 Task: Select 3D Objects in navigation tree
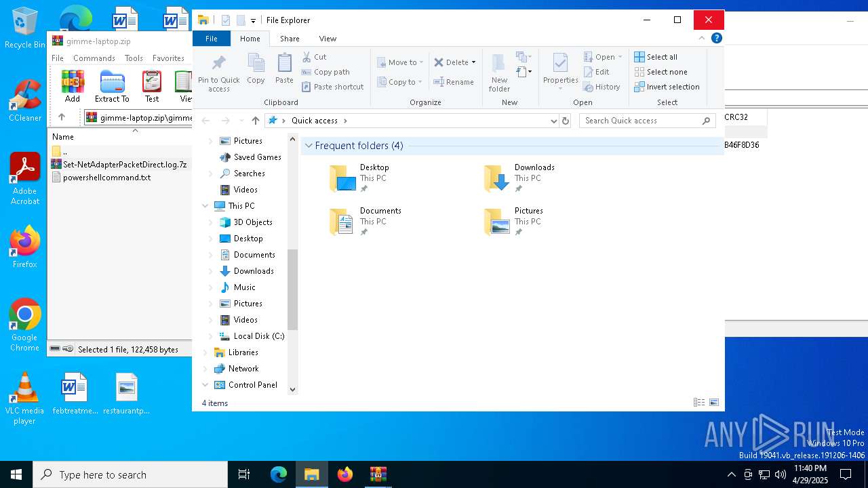coord(253,222)
